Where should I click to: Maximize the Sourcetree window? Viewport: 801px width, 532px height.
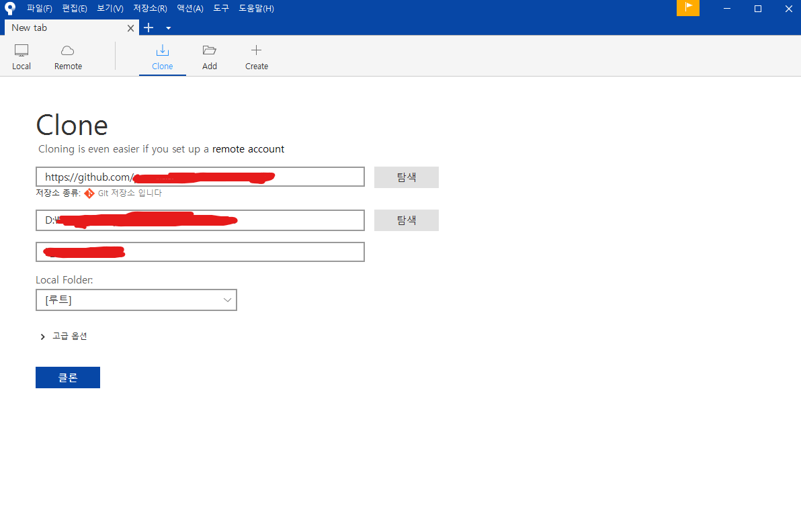pos(758,8)
